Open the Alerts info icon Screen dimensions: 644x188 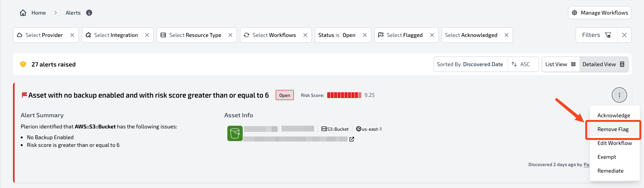(89, 13)
